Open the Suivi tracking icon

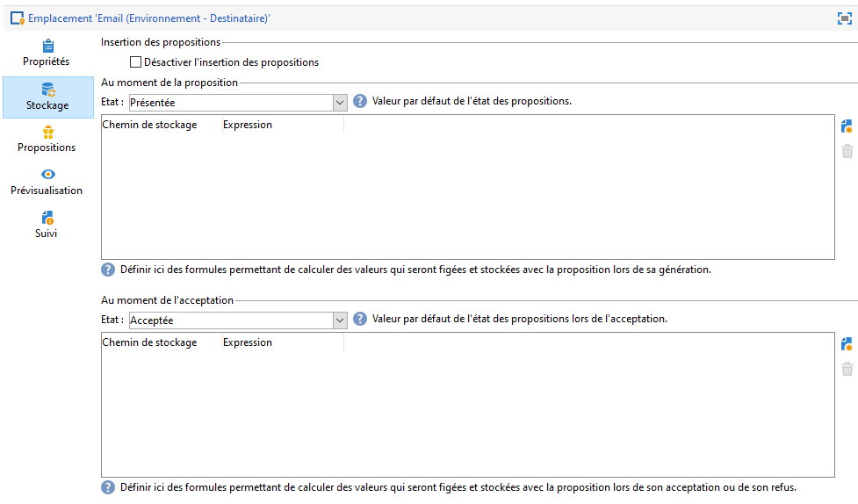click(x=48, y=218)
